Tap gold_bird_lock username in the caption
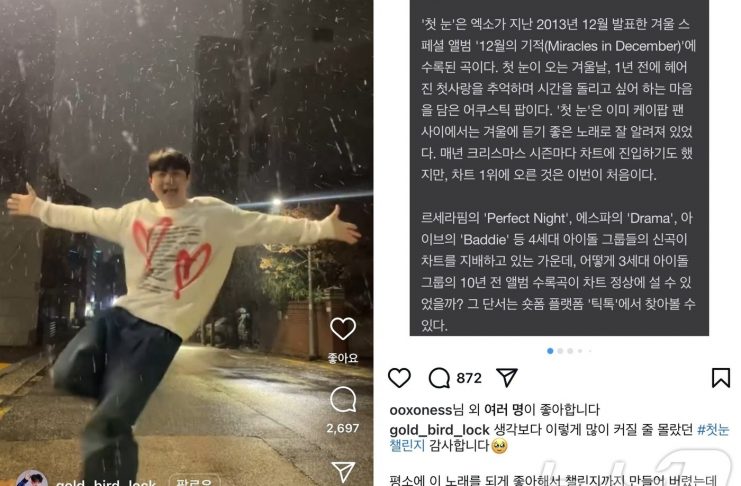The image size is (741, 486). (x=439, y=430)
